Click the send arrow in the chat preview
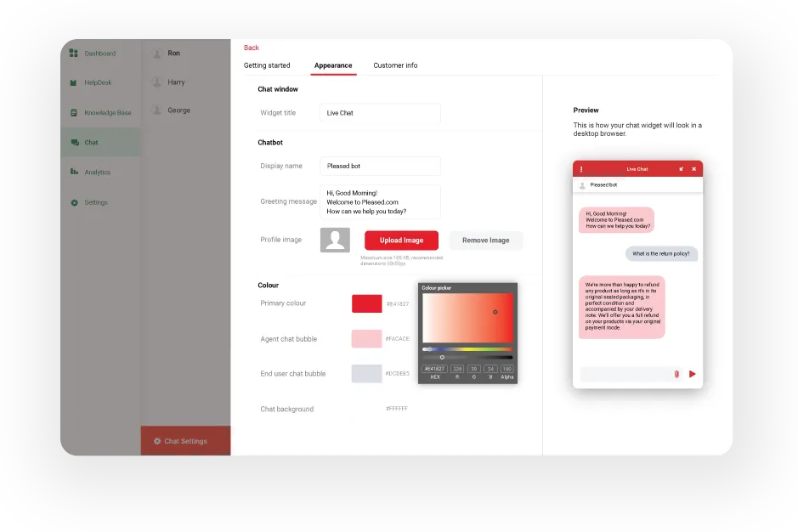Image resolution: width=798 pixels, height=532 pixels. click(692, 374)
